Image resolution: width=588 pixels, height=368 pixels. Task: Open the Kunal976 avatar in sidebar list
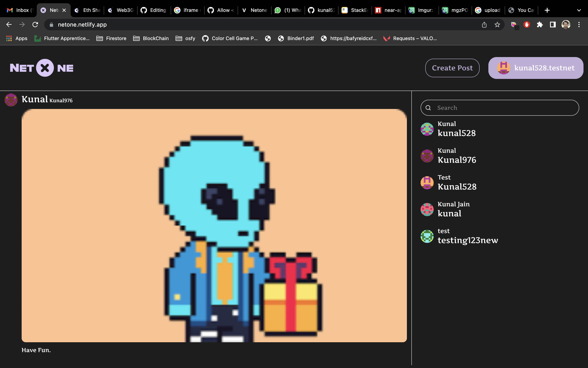[427, 156]
